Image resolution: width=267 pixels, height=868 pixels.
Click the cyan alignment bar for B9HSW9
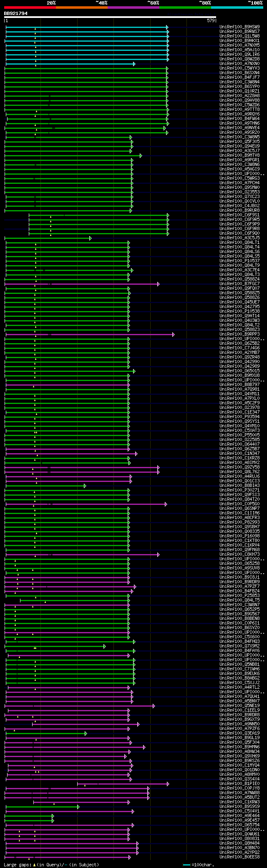tap(87, 27)
